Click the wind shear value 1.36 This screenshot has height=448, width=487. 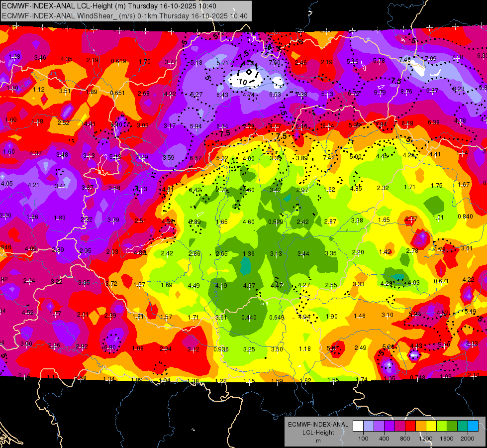click(248, 254)
